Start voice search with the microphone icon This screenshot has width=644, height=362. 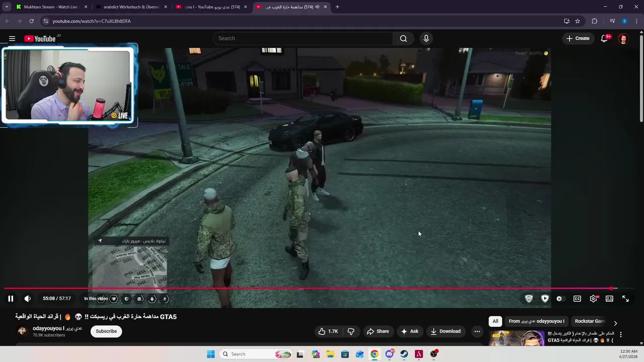click(426, 39)
